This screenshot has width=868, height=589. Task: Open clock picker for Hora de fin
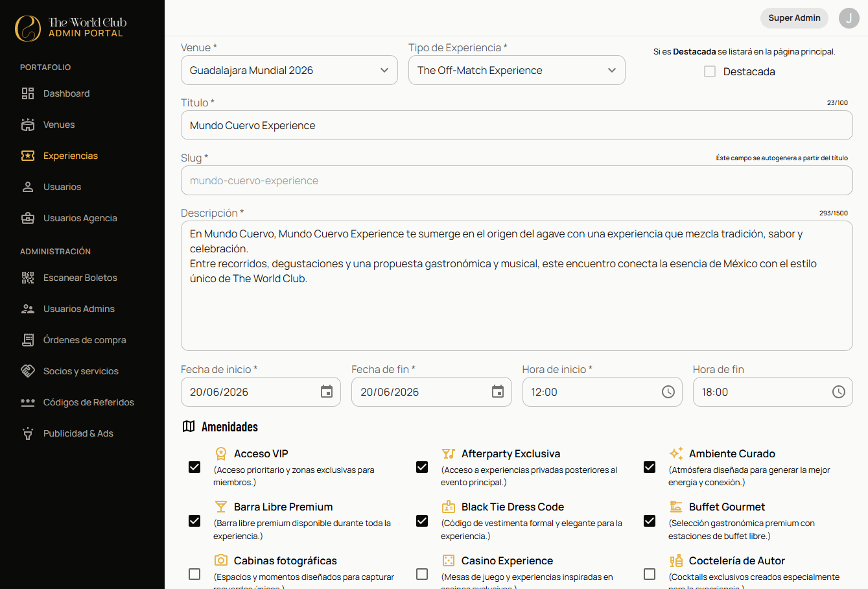(839, 392)
